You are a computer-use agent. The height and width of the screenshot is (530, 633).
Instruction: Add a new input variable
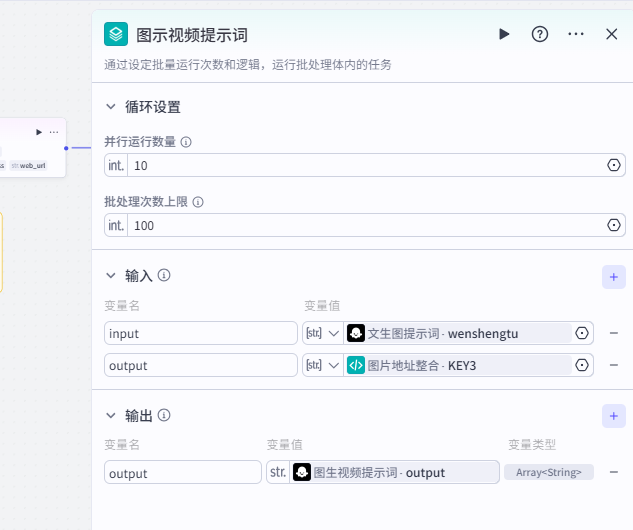tap(614, 276)
